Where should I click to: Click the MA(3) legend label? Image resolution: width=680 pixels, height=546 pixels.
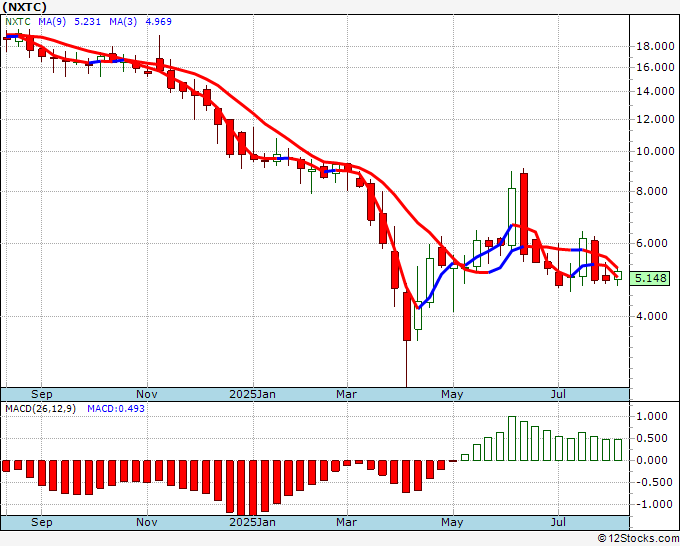click(x=123, y=22)
